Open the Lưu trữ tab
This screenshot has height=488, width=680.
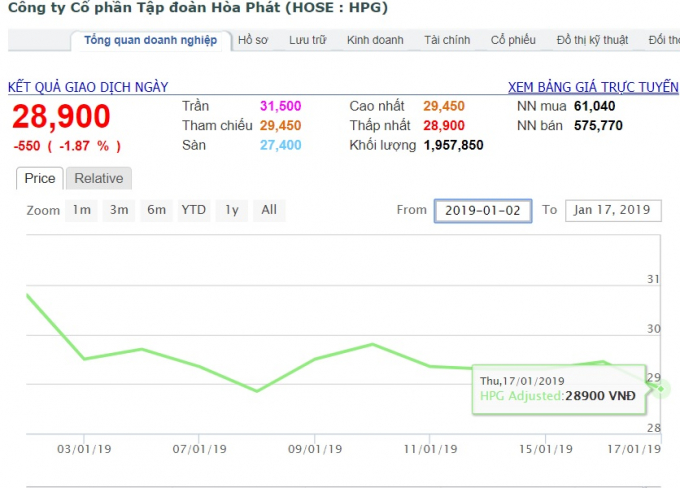click(307, 40)
